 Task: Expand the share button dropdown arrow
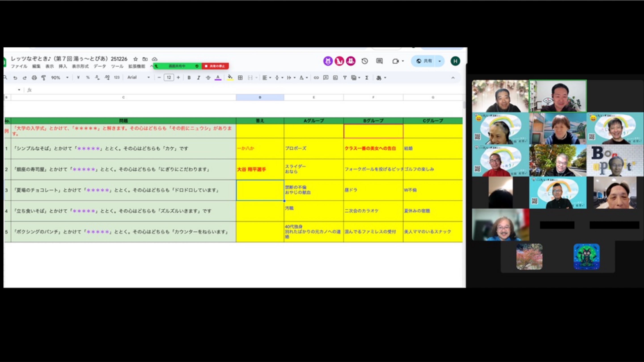coord(439,61)
